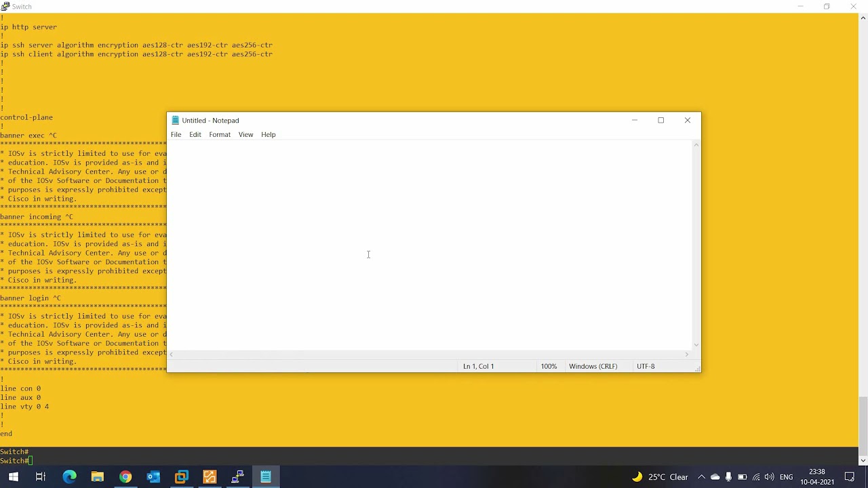
Task: Open the weather widget showing 25°C Clear
Action: pyautogui.click(x=660, y=477)
